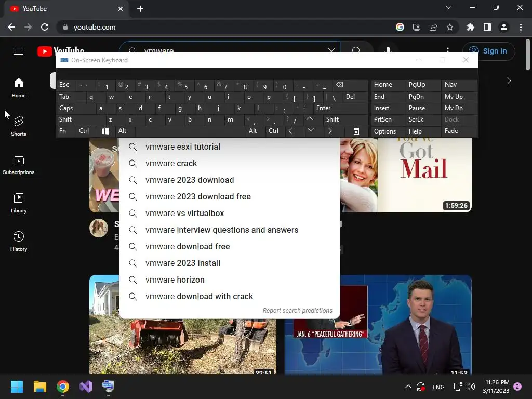Screen dimensions: 532x399
Task: Select suggestion vmware horizon
Action: point(230,280)
